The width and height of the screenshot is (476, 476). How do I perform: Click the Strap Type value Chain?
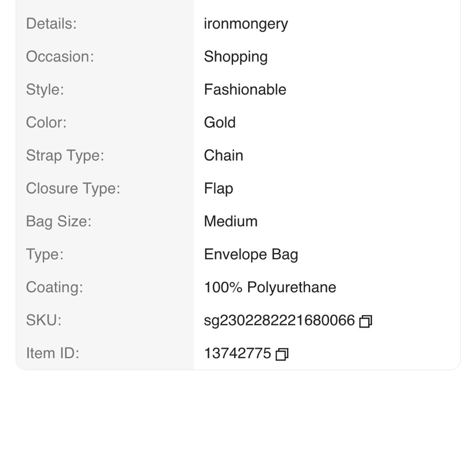coord(223,156)
